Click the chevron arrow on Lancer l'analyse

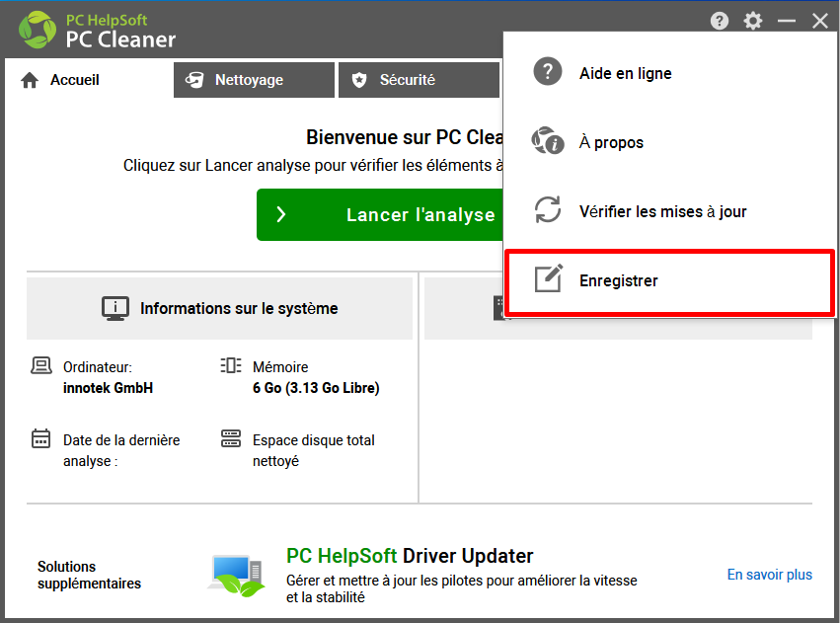(x=281, y=215)
